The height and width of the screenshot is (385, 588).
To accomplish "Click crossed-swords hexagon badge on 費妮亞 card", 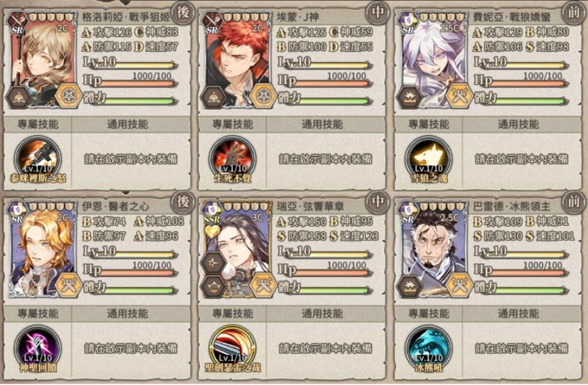I will pyautogui.click(x=459, y=96).
